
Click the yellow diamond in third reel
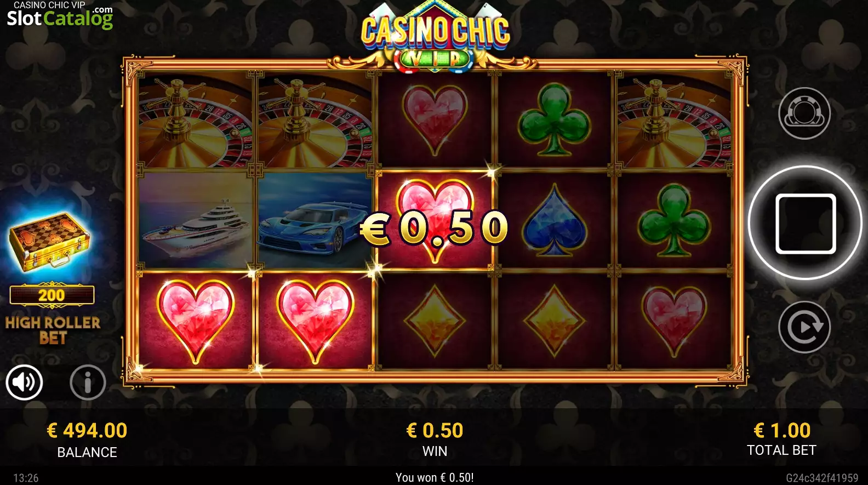(x=435, y=321)
